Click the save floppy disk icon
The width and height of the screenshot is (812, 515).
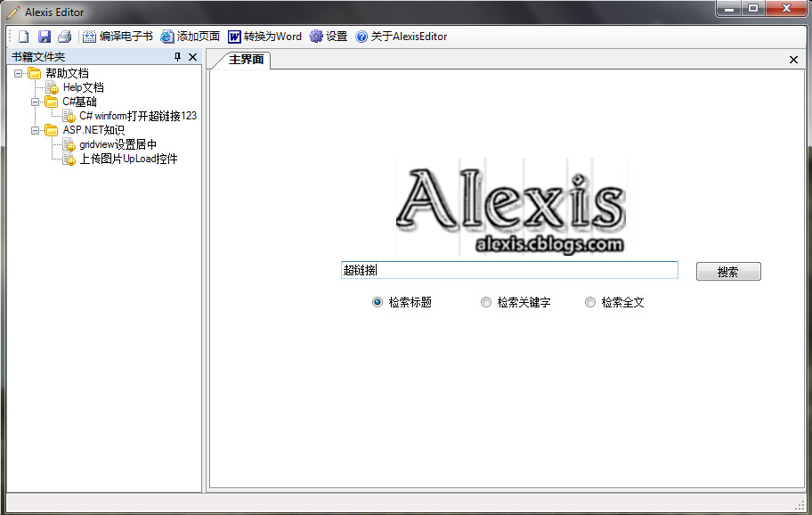click(45, 37)
